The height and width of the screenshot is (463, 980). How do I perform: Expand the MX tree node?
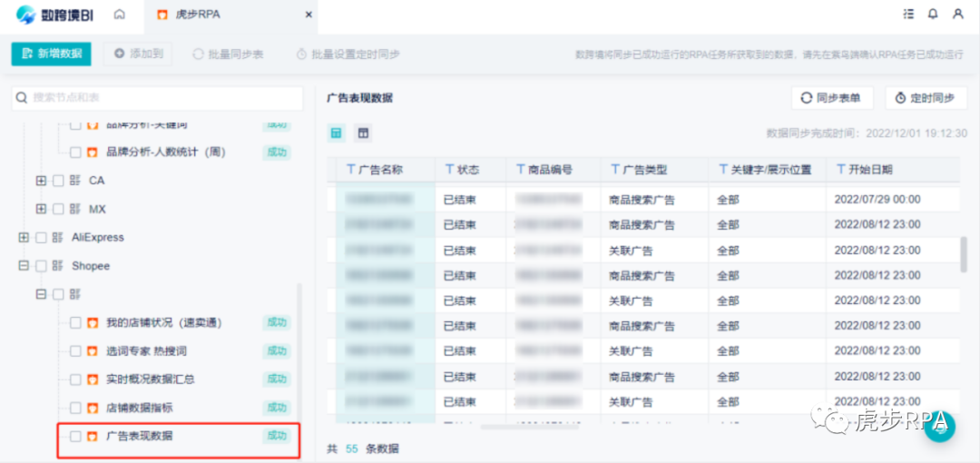pos(41,209)
